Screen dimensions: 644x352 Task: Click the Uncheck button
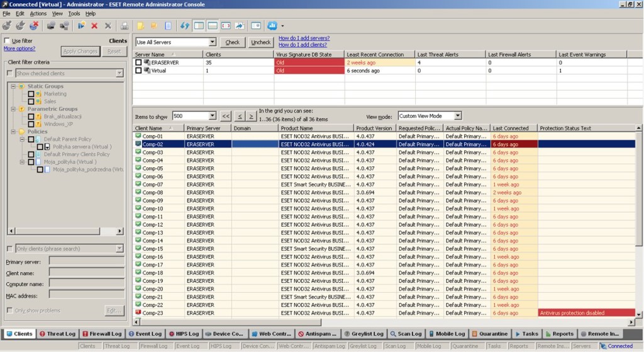[261, 42]
